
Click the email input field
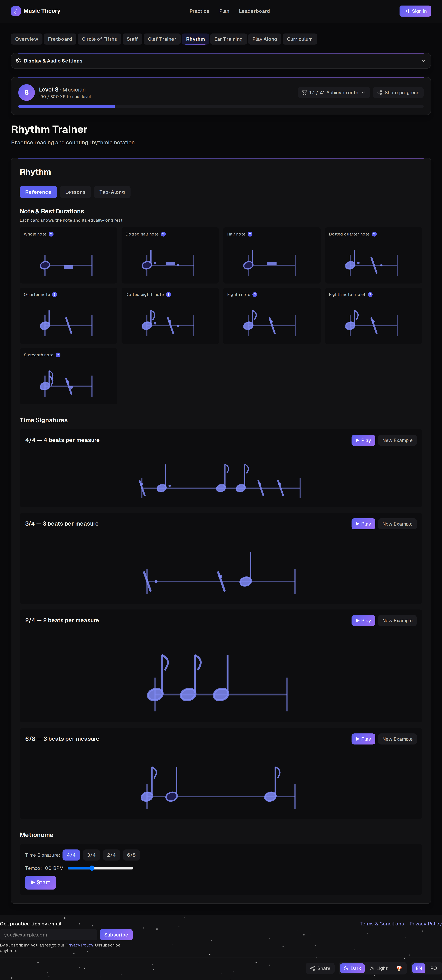pos(49,935)
